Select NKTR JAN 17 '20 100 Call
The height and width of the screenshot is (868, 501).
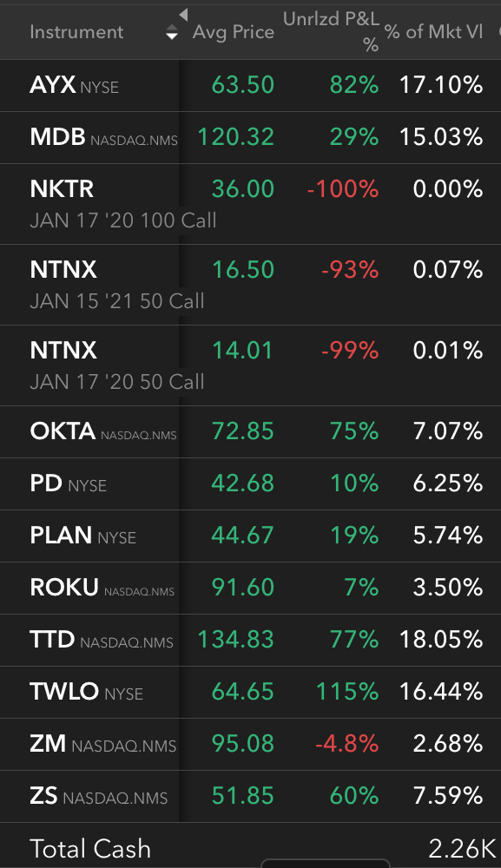point(250,204)
